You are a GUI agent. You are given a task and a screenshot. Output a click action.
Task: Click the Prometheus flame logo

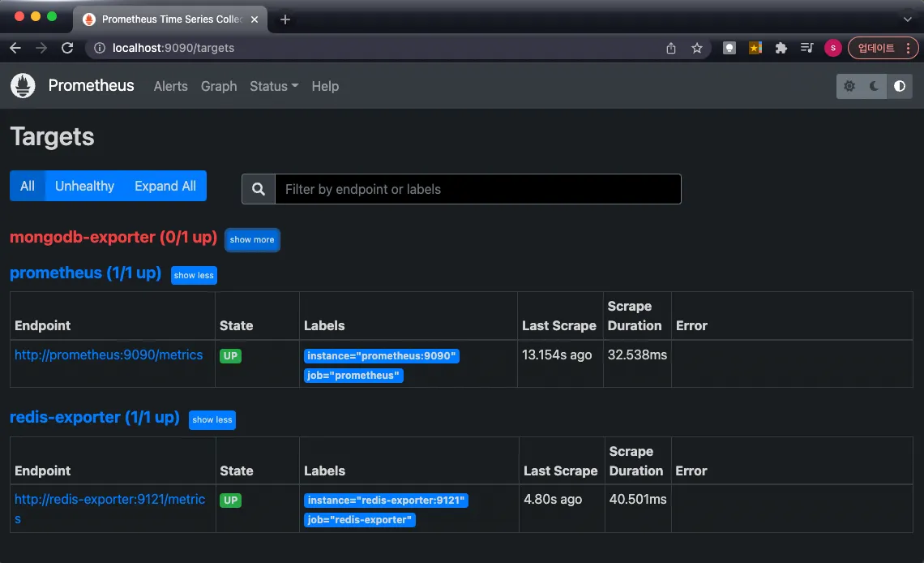(23, 86)
